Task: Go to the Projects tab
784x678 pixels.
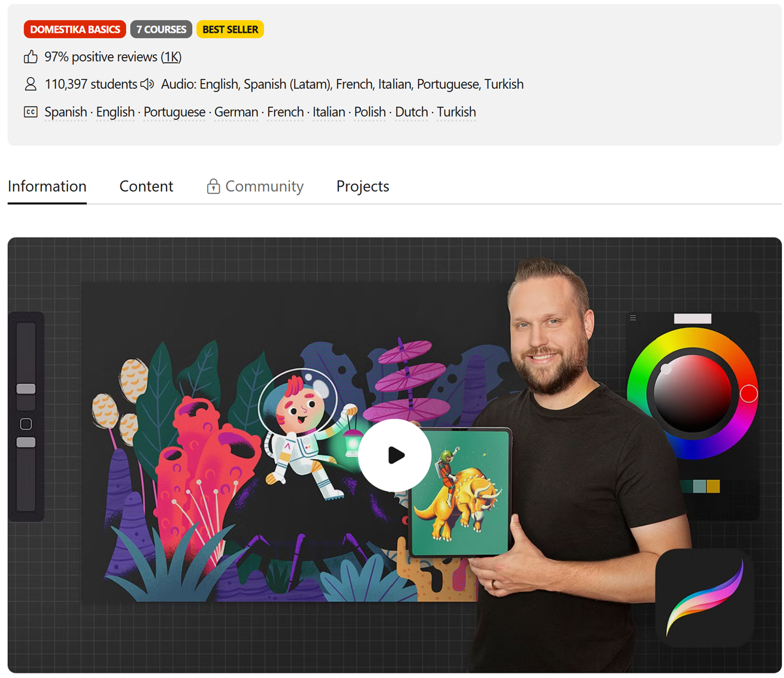Action: (363, 186)
